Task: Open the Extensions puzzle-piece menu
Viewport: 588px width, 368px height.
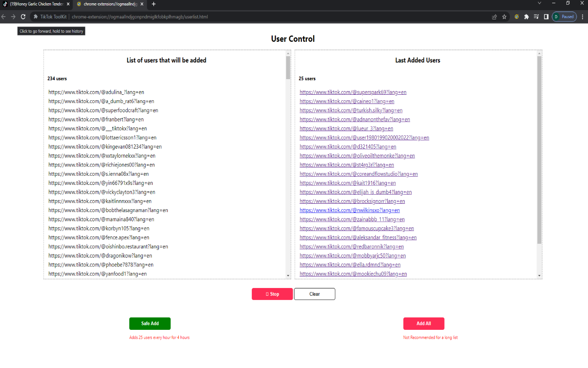Action: [526, 17]
